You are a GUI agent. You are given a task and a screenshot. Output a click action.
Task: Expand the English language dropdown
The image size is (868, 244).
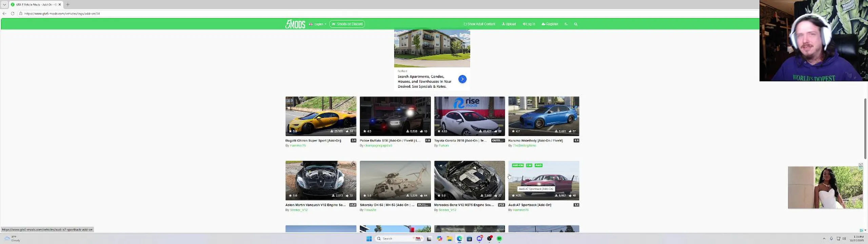coord(318,24)
